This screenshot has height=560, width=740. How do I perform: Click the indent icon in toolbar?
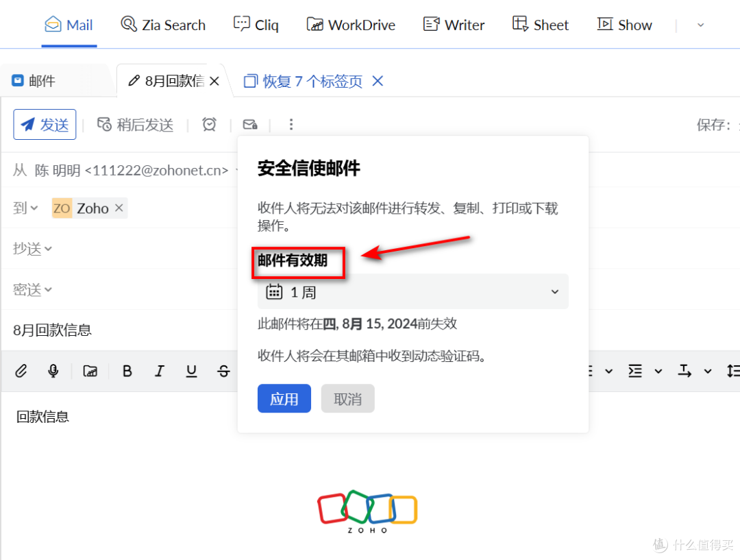tap(635, 371)
